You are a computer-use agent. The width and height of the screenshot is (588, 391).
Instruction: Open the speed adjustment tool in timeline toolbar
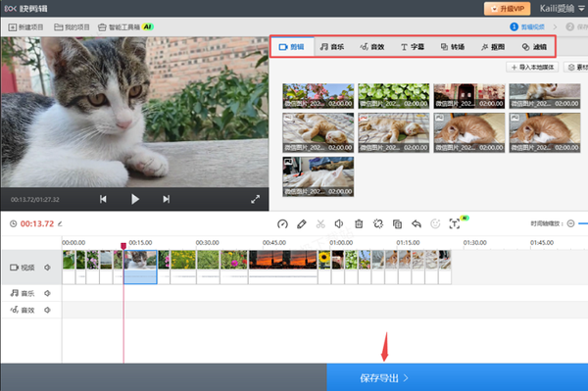(282, 223)
